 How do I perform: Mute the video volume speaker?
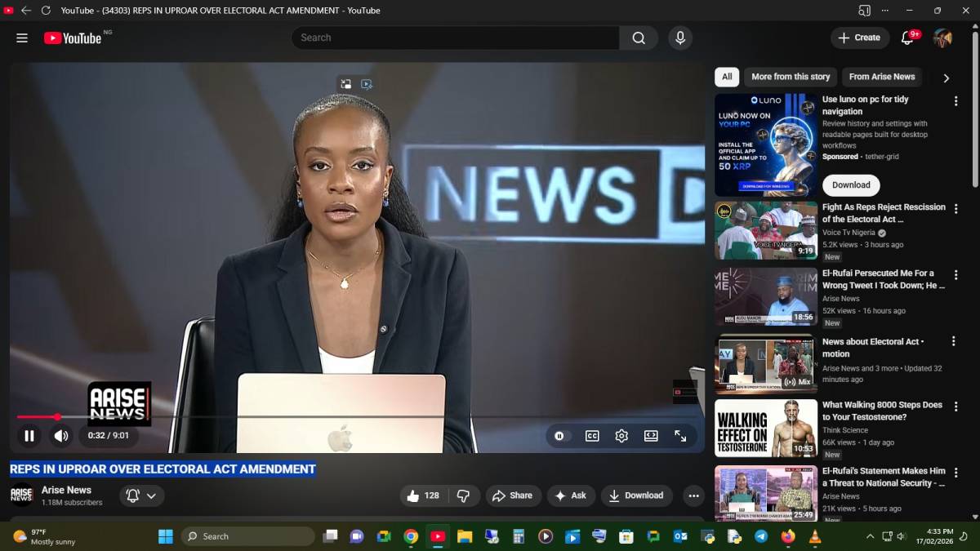(61, 436)
